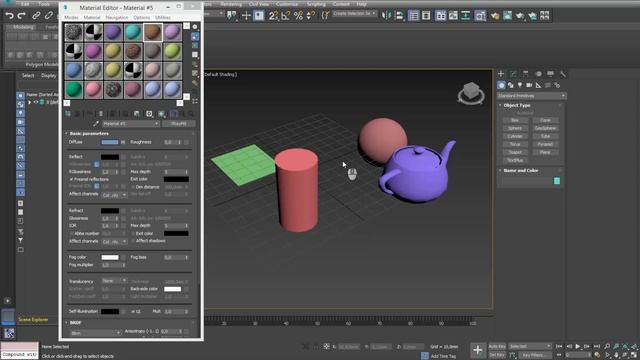Click Show Shaded Material in Viewport icon
The height and width of the screenshot is (360, 640).
point(162,114)
